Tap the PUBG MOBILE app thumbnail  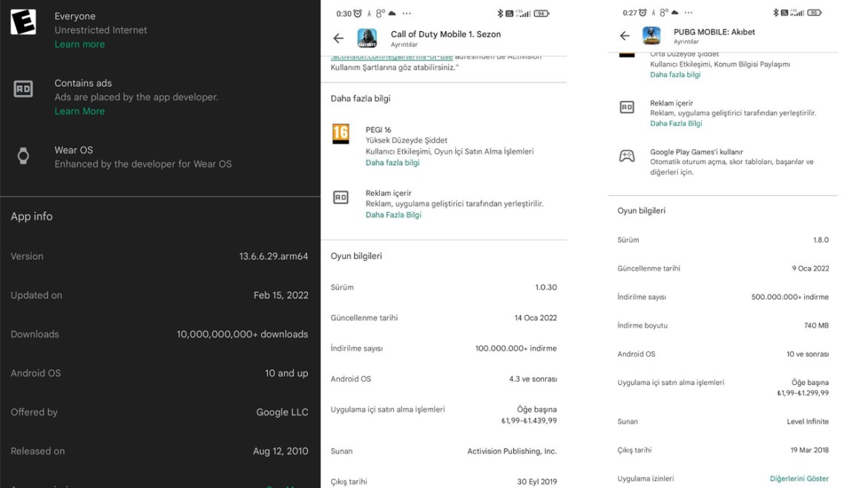click(x=651, y=36)
